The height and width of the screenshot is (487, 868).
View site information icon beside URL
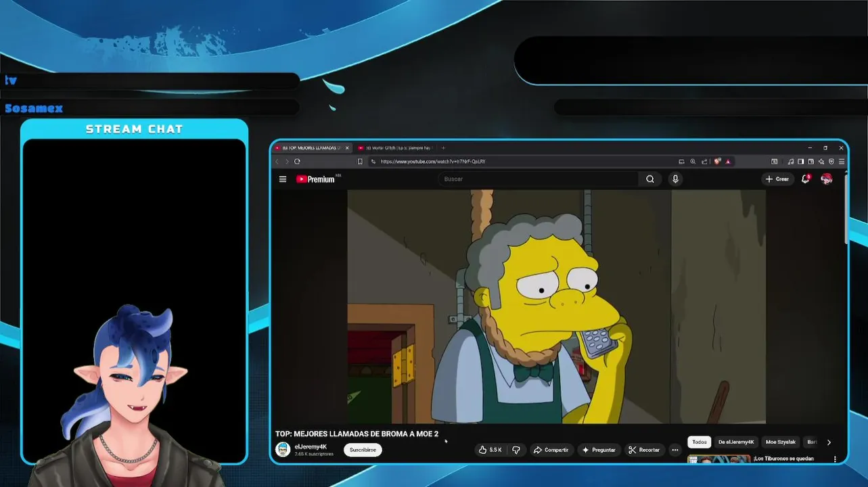coord(373,162)
